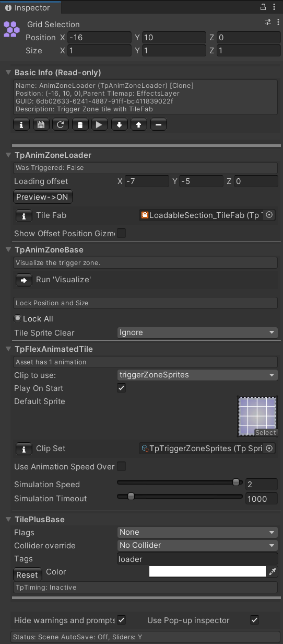Click the up arrow icon button
The width and height of the screenshot is (283, 644).
pyautogui.click(x=138, y=125)
